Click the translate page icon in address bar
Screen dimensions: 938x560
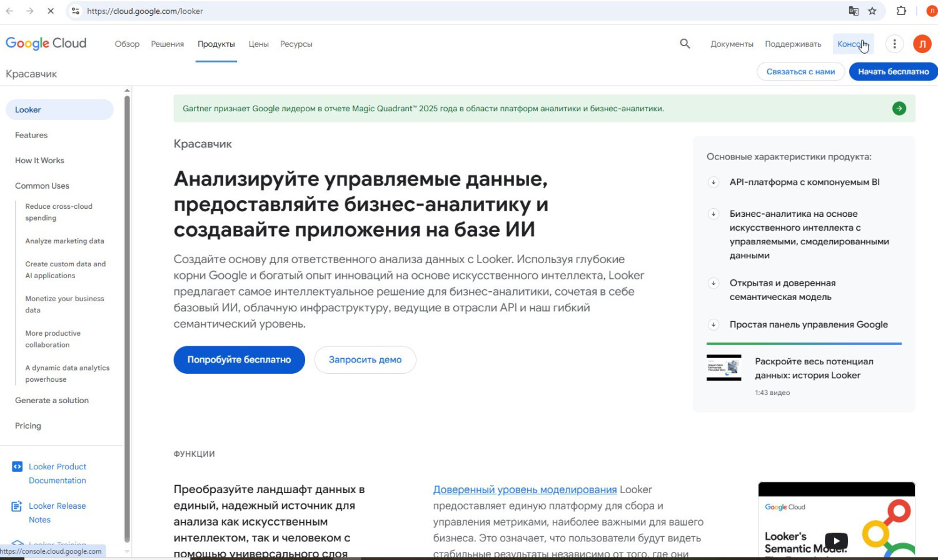tap(854, 11)
